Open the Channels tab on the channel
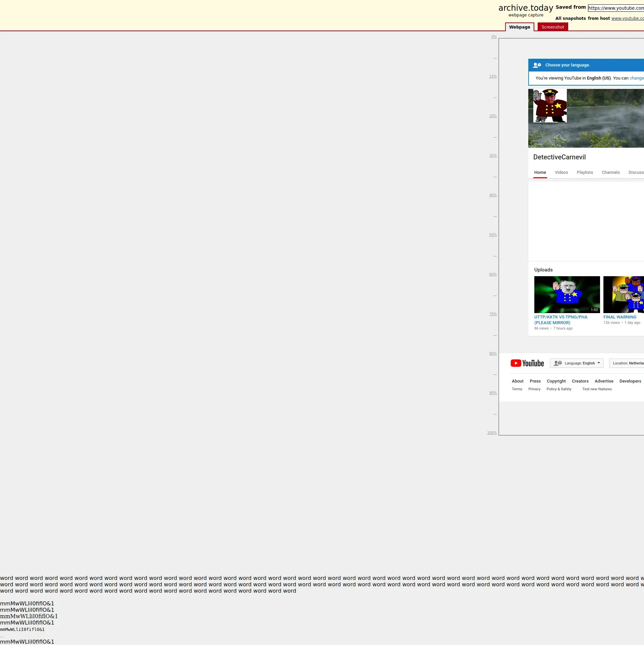644x645 pixels. tap(610, 172)
